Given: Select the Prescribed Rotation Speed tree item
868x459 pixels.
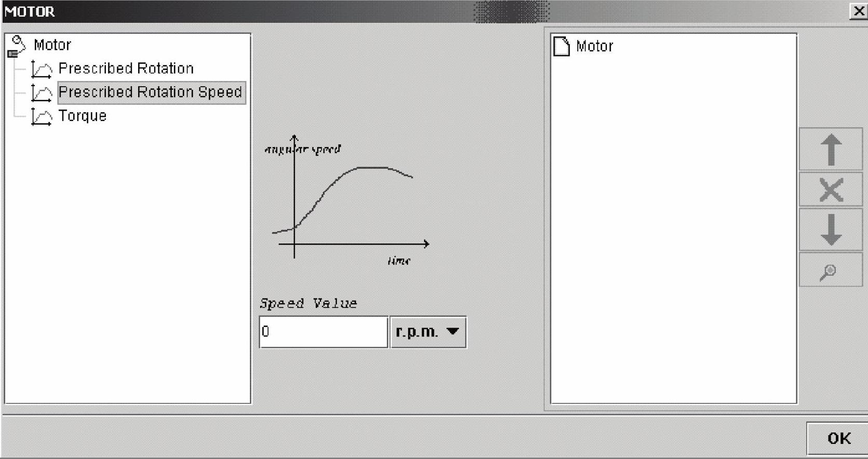Looking at the screenshot, I should (x=151, y=92).
